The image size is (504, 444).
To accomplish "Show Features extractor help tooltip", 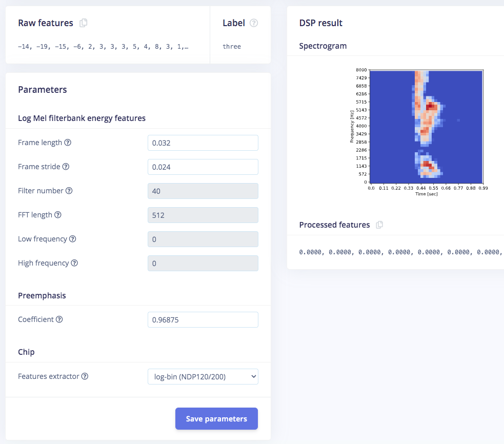I will [x=85, y=376].
